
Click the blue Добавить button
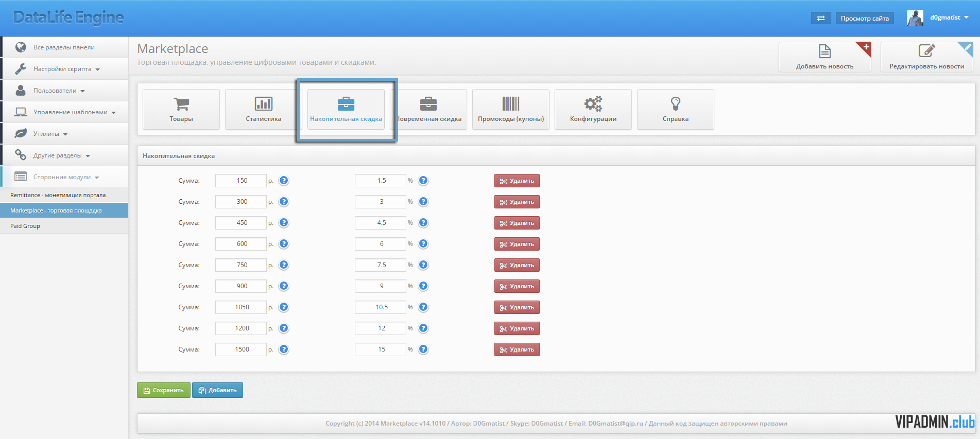(x=217, y=390)
